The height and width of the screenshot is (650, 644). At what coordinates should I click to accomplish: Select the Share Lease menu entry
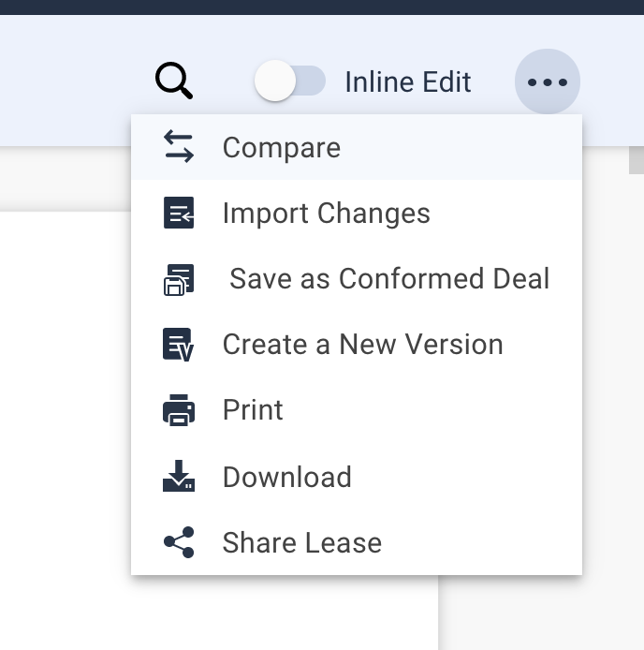301,542
